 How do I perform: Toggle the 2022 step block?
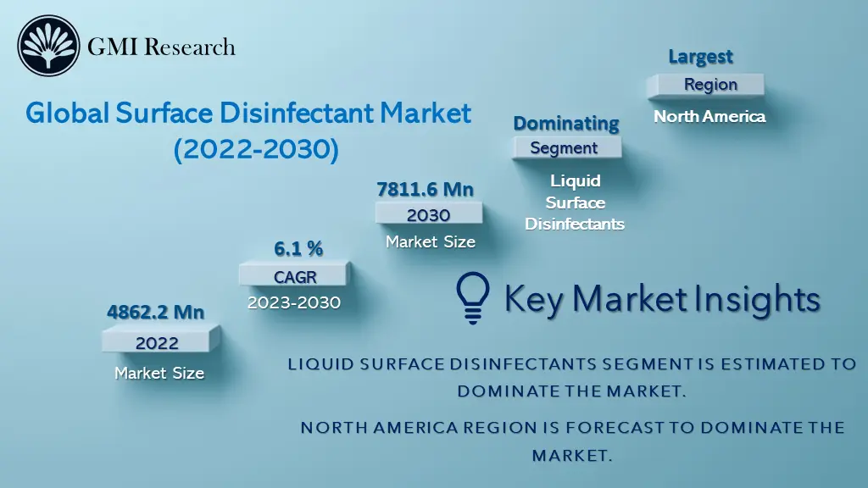click(157, 342)
